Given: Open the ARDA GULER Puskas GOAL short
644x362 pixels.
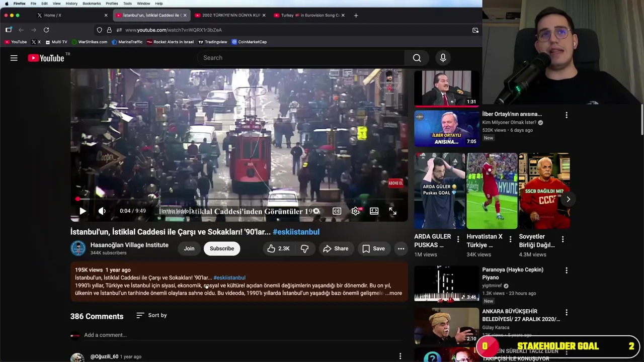Looking at the screenshot, I should (440, 191).
